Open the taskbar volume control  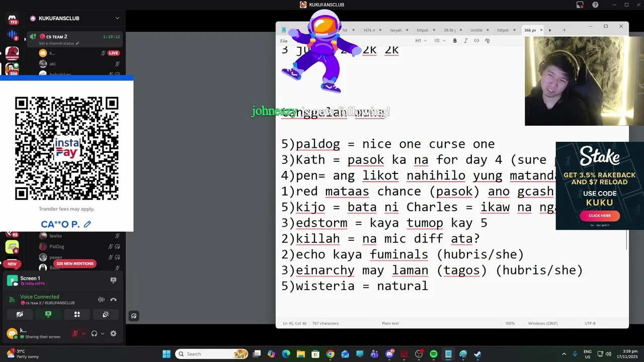pos(608,354)
